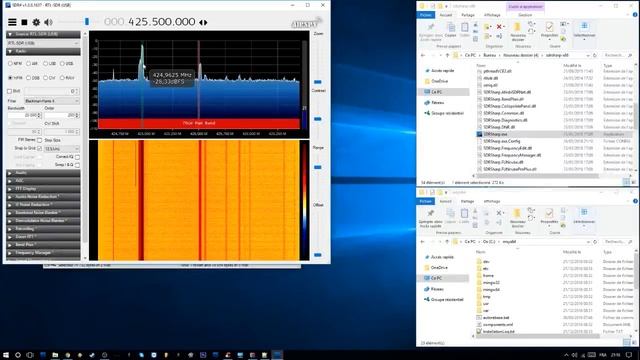The width and height of the screenshot is (640, 360).
Task: Toggle the Snap to Grid checkbox
Action: [x=40, y=148]
